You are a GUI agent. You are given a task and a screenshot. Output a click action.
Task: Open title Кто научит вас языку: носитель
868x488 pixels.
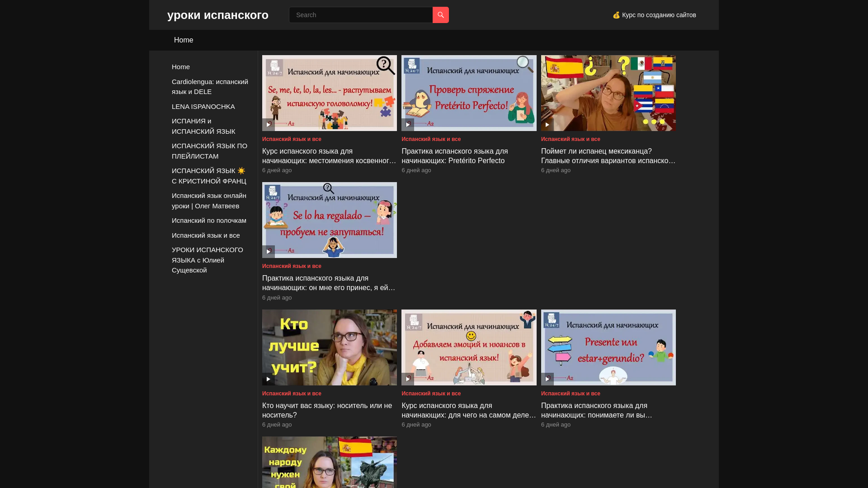327,410
